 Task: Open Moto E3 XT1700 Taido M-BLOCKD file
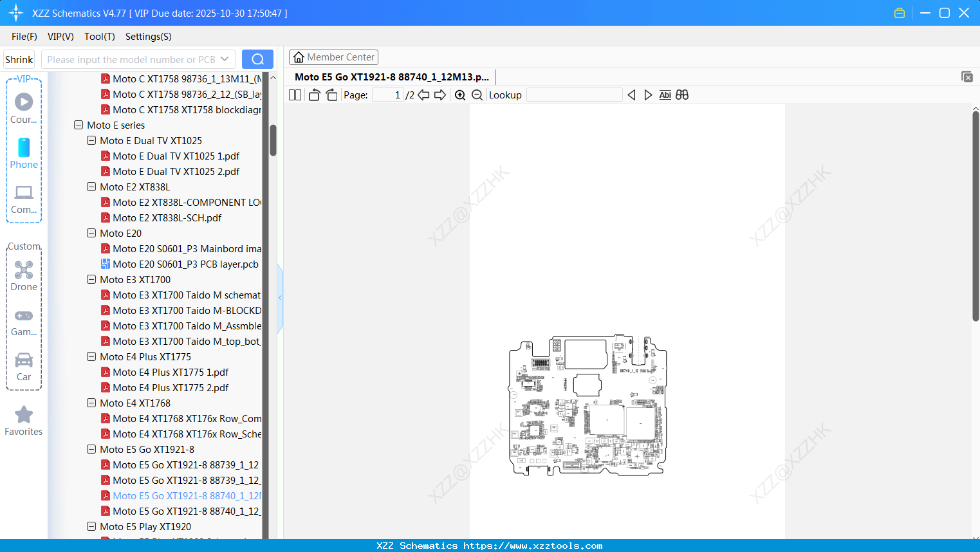click(181, 311)
